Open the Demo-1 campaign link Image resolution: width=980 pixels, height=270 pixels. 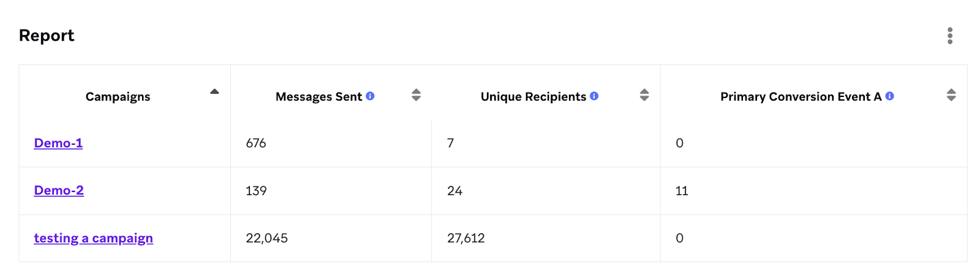click(x=58, y=143)
